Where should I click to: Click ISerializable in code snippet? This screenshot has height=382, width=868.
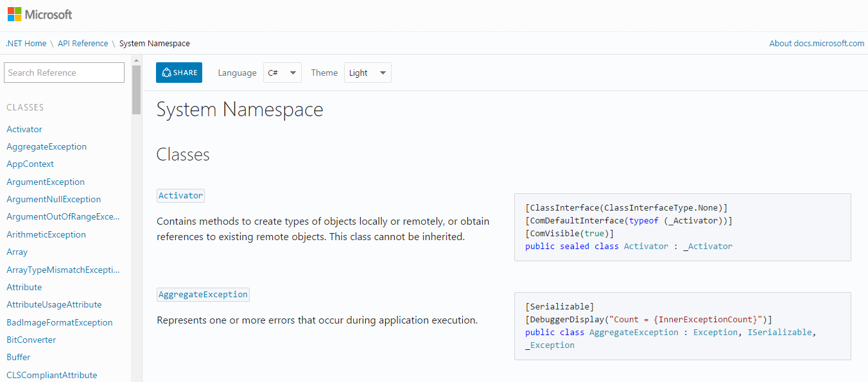[781, 332]
